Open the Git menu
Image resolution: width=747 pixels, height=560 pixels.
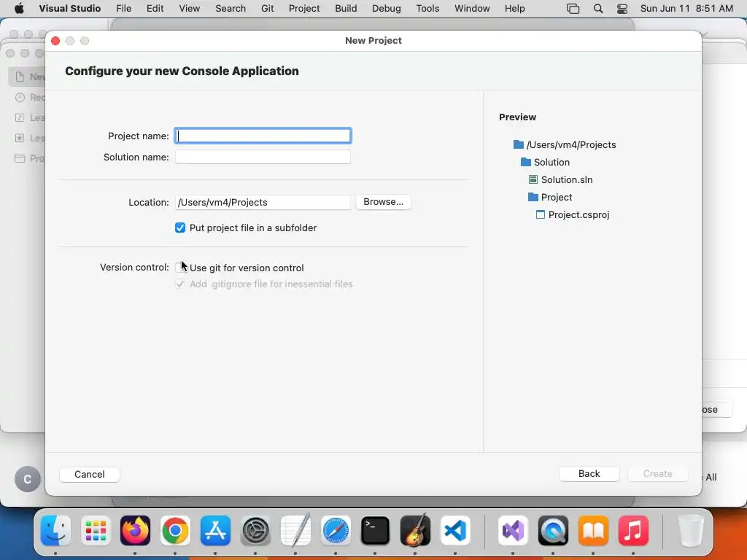point(267,9)
